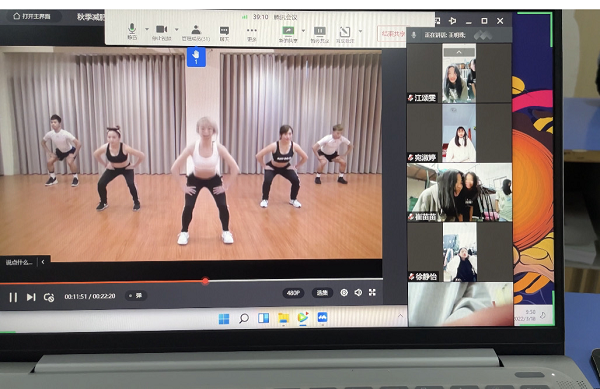The width and height of the screenshot is (600, 389).
Task: Expand the share options arrow
Action: [303, 31]
